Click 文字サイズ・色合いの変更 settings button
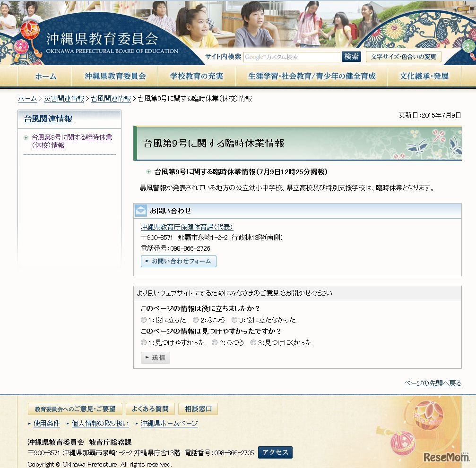476x468 pixels. pos(402,56)
